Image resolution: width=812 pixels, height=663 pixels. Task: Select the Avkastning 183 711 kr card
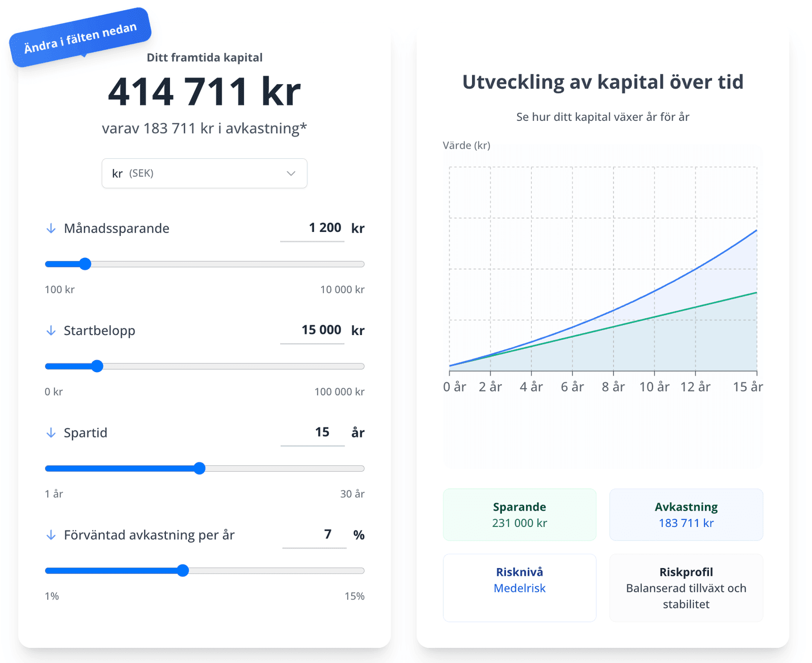pos(686,515)
